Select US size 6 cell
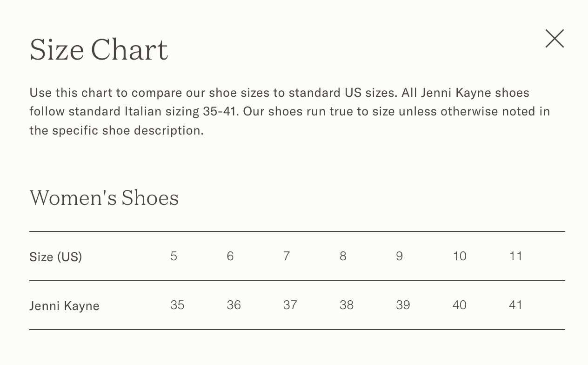 coord(230,256)
